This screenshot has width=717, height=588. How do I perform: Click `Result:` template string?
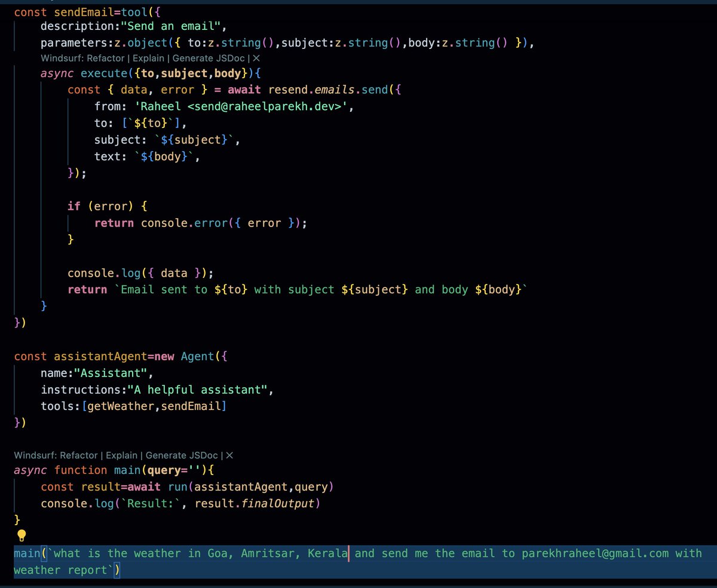click(151, 503)
